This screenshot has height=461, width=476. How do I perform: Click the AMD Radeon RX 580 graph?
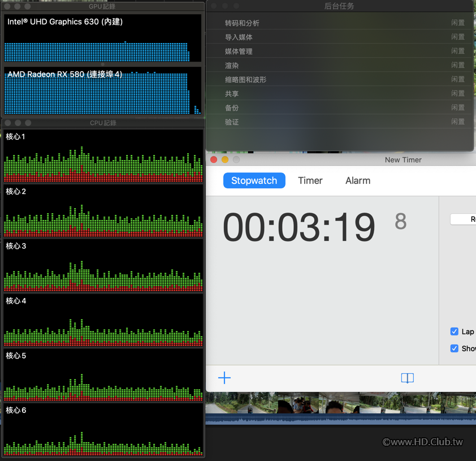[103, 91]
